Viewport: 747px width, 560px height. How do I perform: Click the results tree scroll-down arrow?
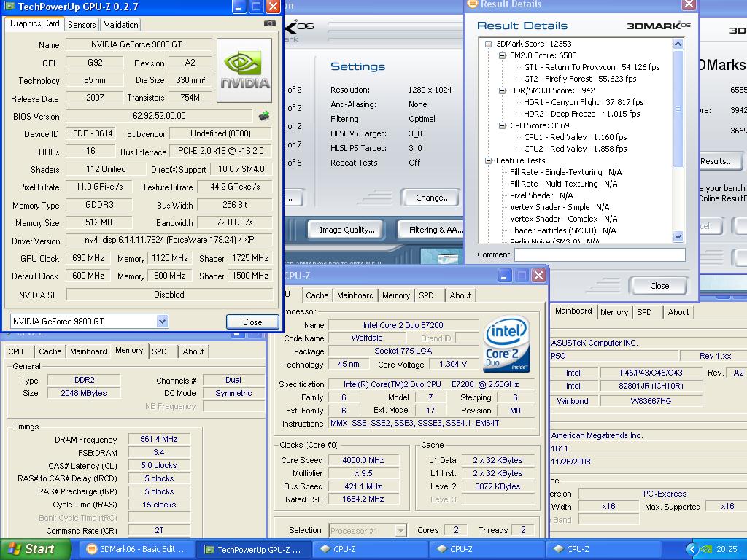[x=678, y=236]
